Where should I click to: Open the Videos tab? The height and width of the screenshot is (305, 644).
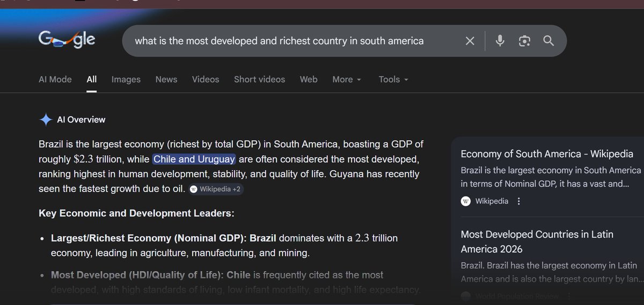click(206, 79)
